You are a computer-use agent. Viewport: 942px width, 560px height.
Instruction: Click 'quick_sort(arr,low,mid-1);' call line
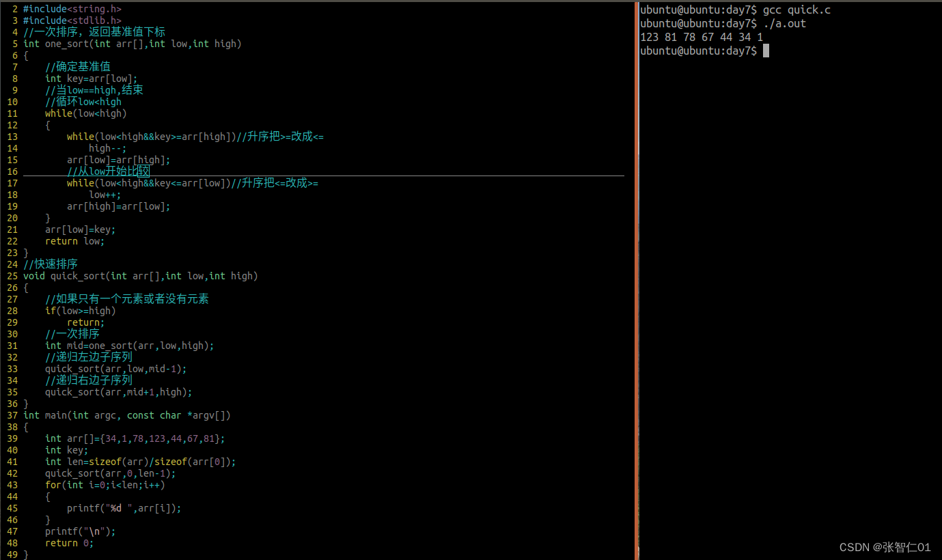116,369
